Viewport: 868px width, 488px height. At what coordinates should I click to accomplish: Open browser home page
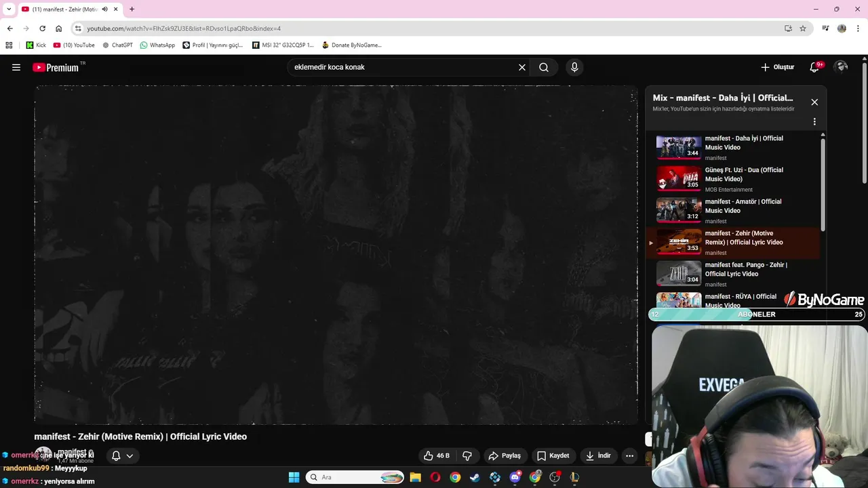coord(58,28)
